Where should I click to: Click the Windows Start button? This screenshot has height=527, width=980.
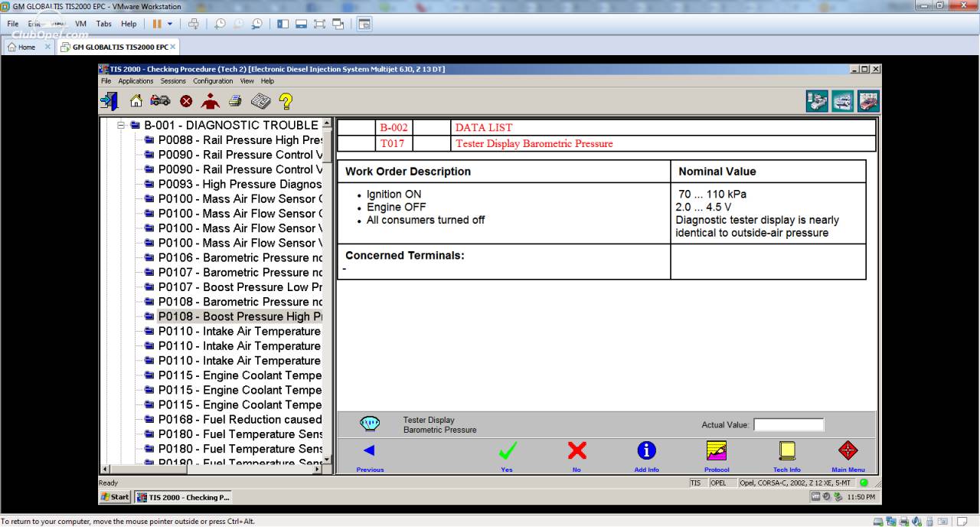pos(115,497)
